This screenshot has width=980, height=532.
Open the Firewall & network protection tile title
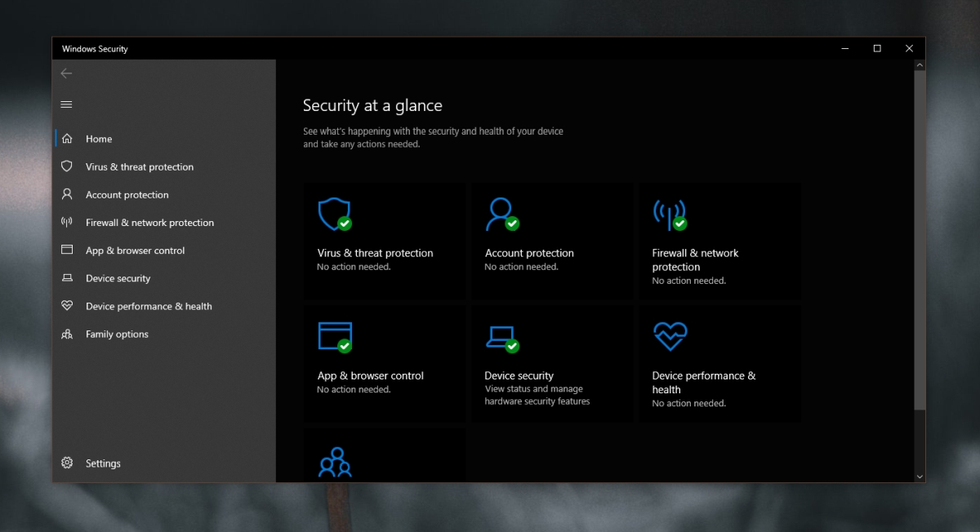pyautogui.click(x=695, y=259)
